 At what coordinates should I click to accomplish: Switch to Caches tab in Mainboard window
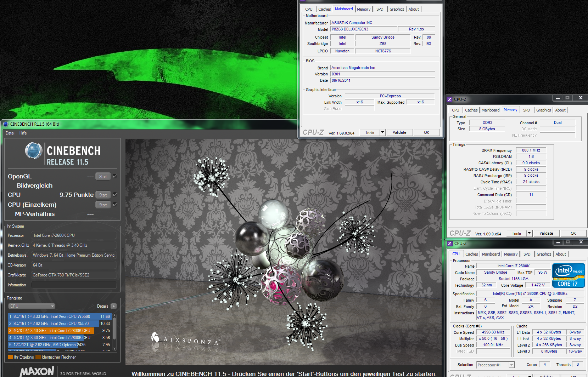pos(324,9)
